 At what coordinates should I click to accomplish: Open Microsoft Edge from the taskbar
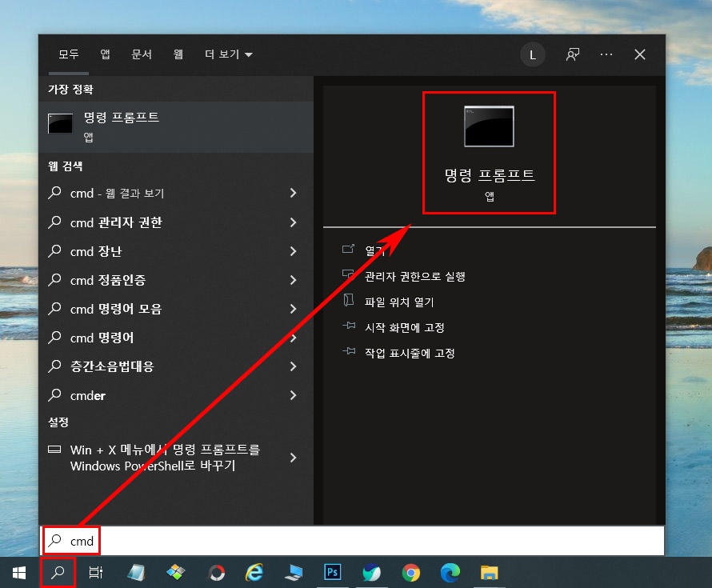(x=450, y=573)
